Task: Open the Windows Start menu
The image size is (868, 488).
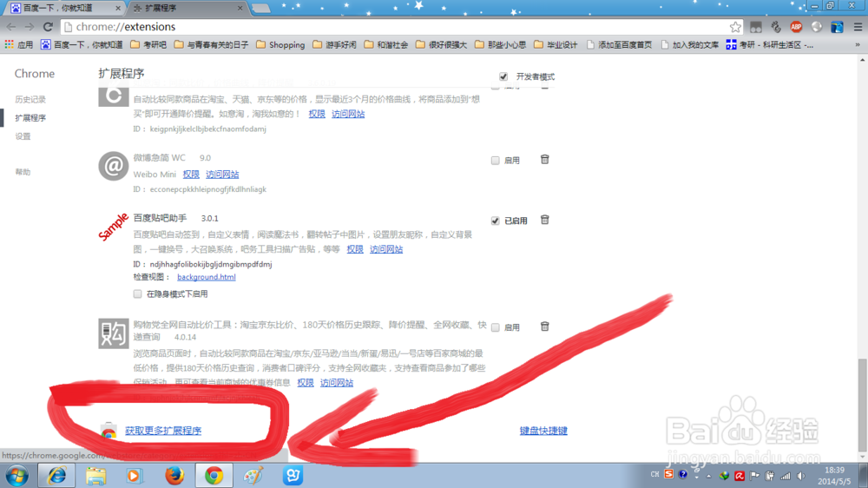Action: click(x=17, y=476)
